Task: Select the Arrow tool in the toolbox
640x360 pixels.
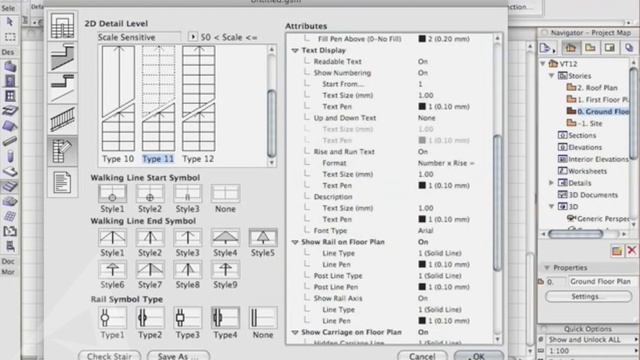Action: click(x=9, y=22)
